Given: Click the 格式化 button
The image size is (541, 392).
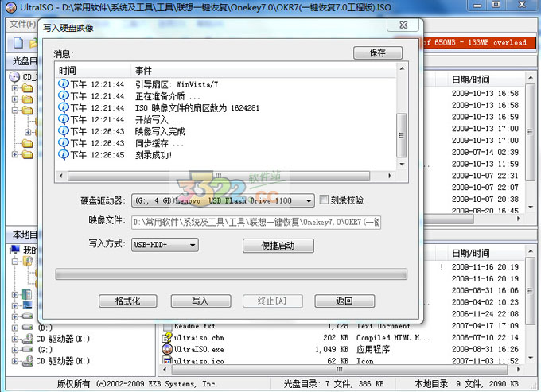Looking at the screenshot, I should click(127, 301).
